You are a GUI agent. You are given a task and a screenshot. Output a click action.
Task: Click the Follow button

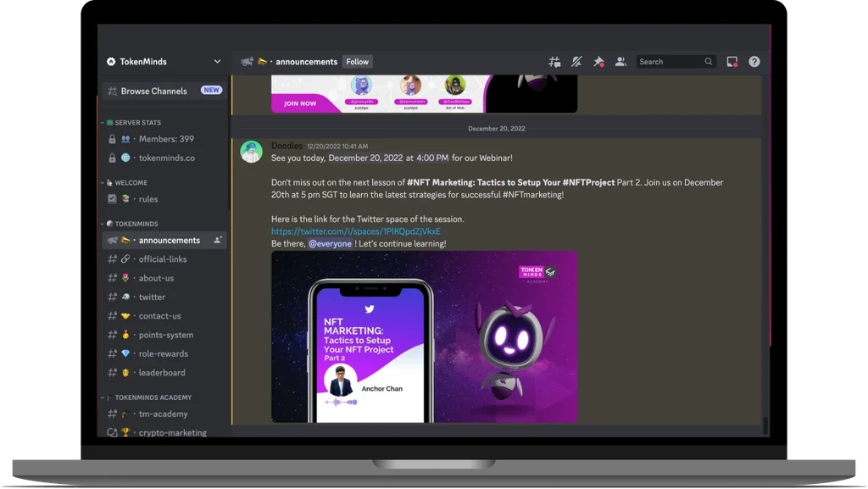point(357,62)
